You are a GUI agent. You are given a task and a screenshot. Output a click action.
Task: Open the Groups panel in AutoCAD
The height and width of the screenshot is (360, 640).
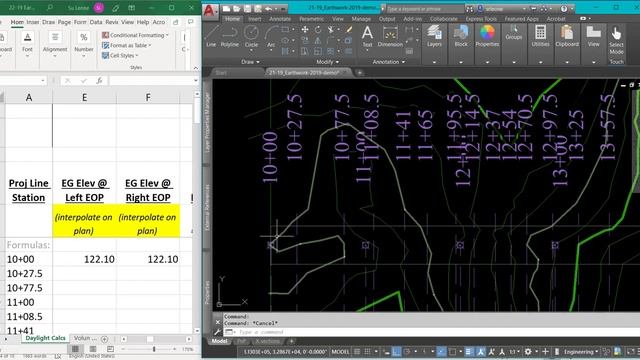(x=513, y=33)
